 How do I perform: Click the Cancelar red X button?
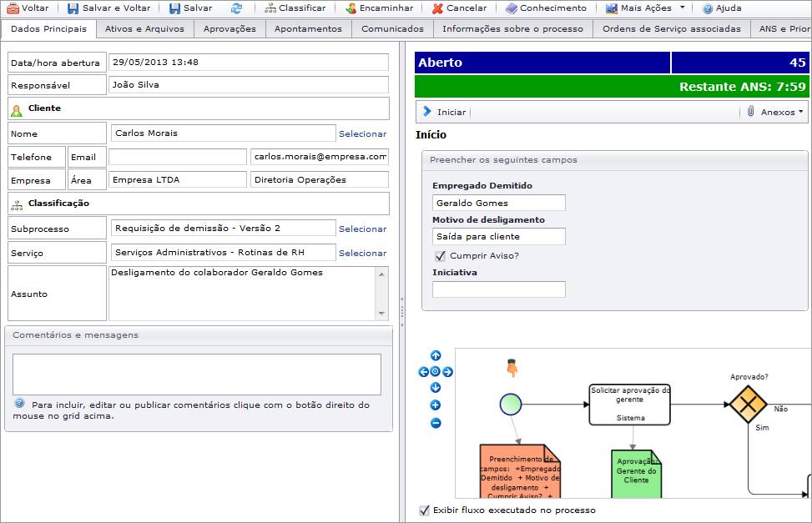point(460,8)
